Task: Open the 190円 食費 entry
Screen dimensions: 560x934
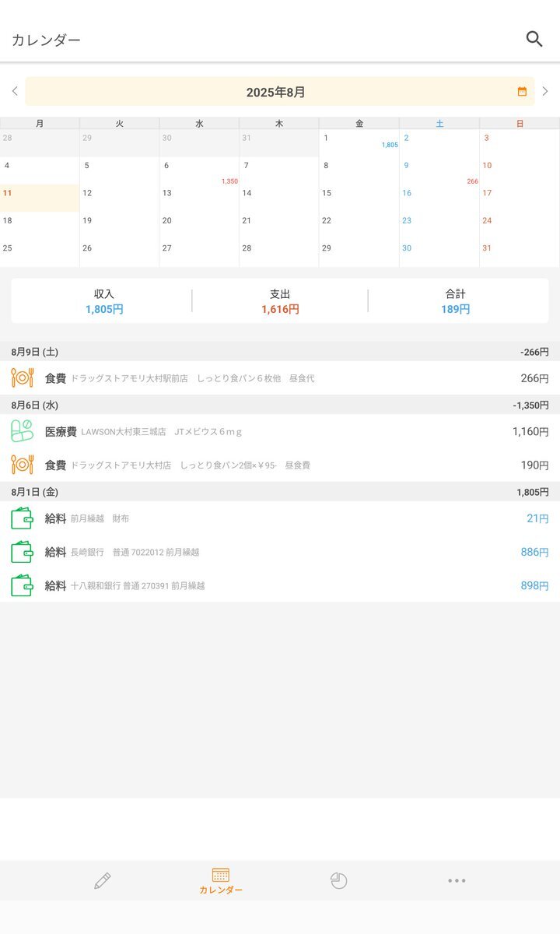Action: [280, 465]
